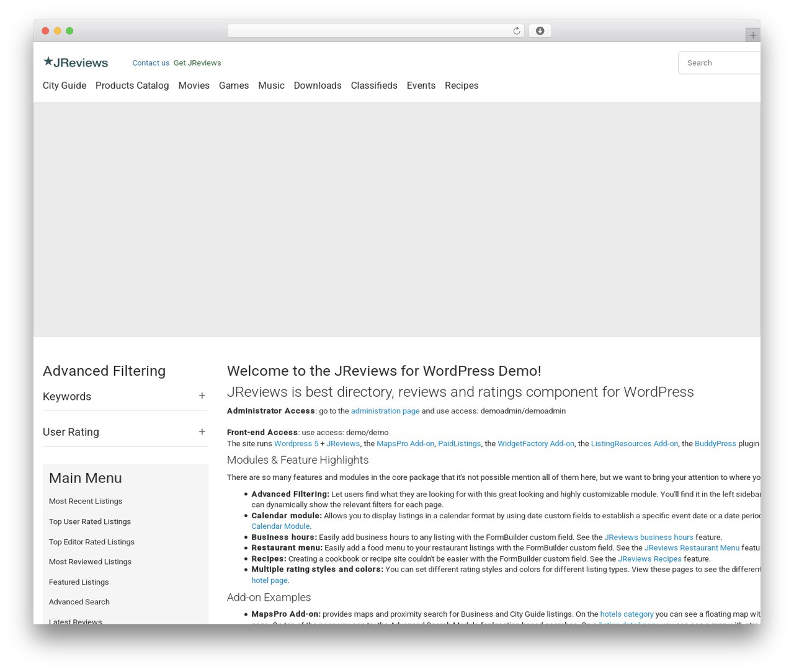
Task: Click the Contact us link
Action: [151, 63]
